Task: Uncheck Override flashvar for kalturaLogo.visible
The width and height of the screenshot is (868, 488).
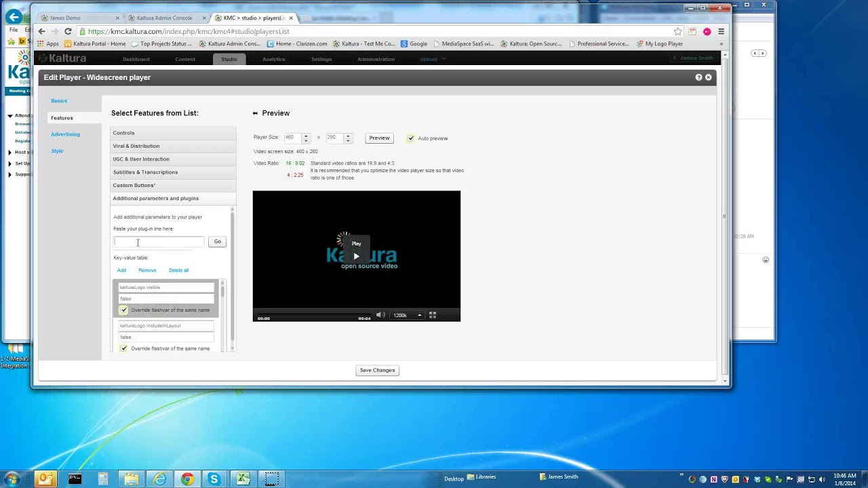Action: [x=123, y=310]
